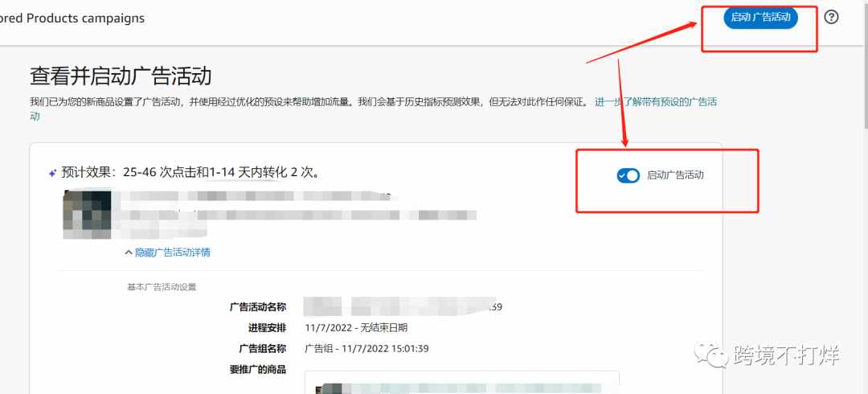Click the blurred product title text

tap(299, 215)
